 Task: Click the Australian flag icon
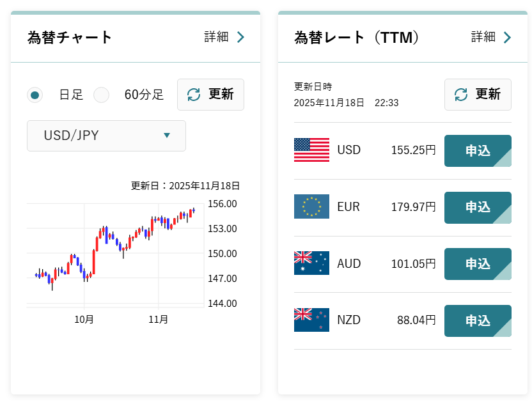click(311, 263)
